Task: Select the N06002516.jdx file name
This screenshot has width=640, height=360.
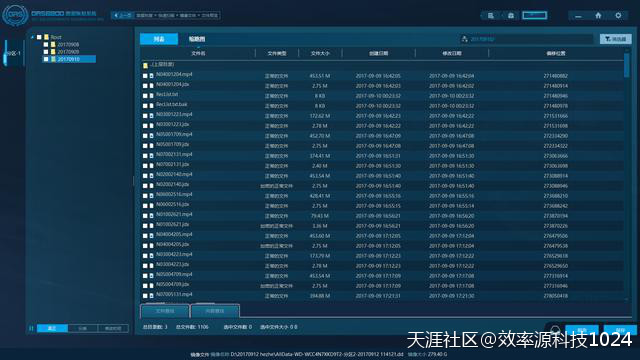Action: coord(172,204)
